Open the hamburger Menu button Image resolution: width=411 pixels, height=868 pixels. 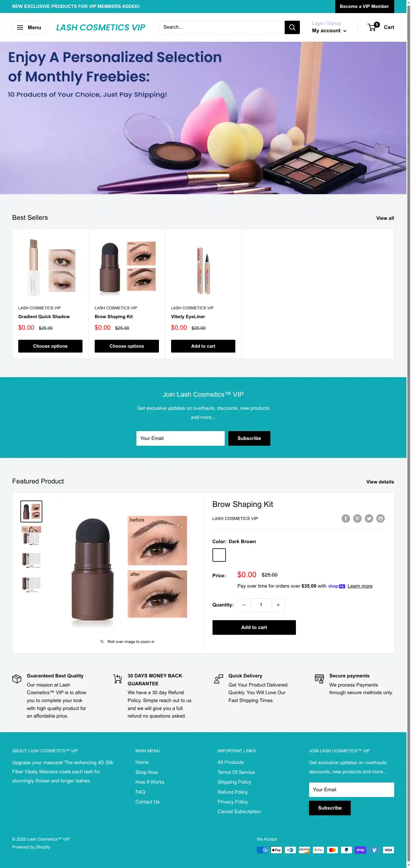(x=29, y=27)
